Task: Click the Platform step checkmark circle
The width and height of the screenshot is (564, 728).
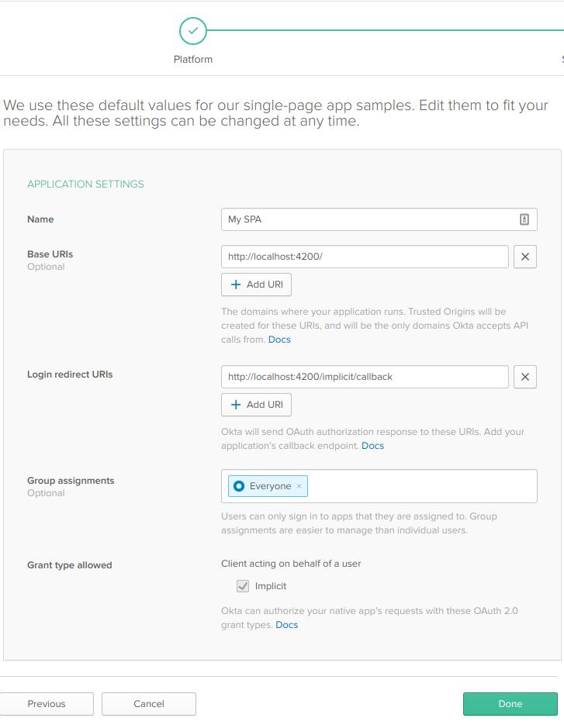Action: tap(193, 31)
